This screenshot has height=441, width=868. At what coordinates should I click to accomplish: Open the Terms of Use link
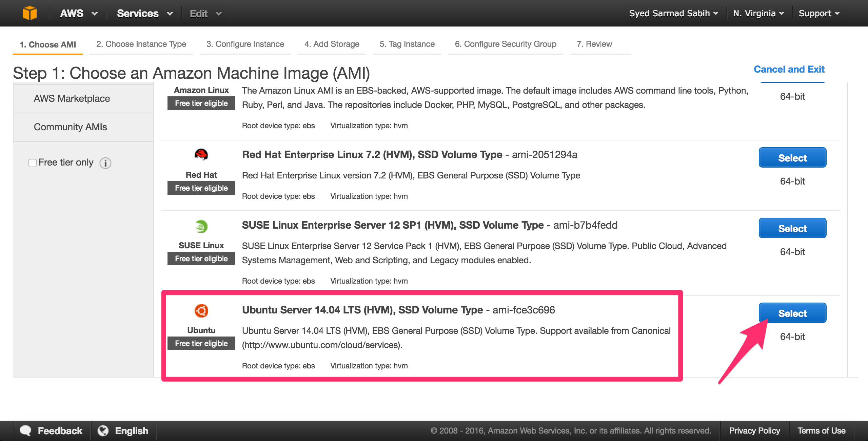[x=821, y=431]
